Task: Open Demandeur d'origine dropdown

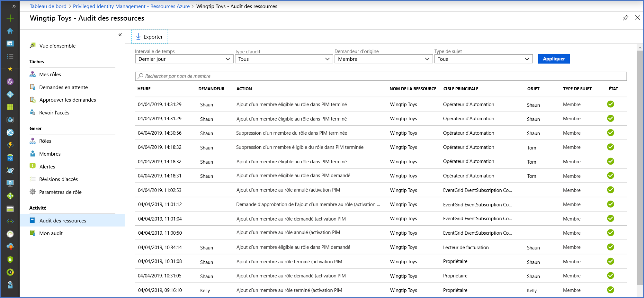Action: pyautogui.click(x=384, y=59)
